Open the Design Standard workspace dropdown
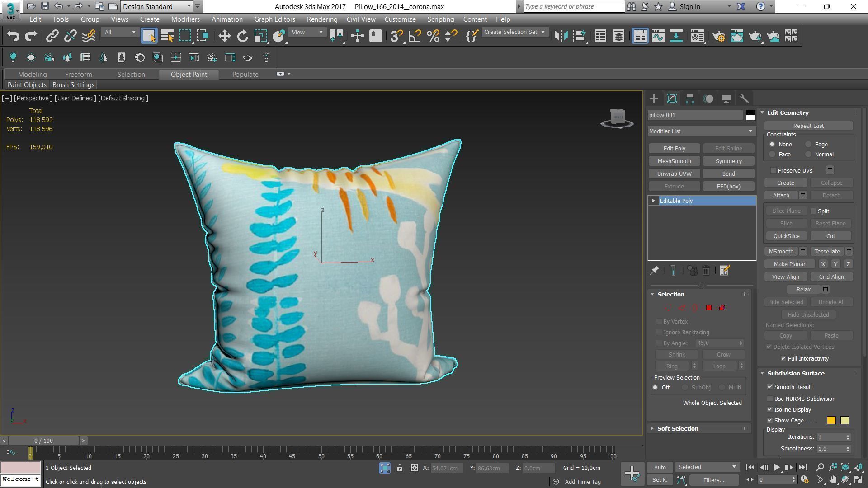The width and height of the screenshot is (868, 488). point(157,6)
